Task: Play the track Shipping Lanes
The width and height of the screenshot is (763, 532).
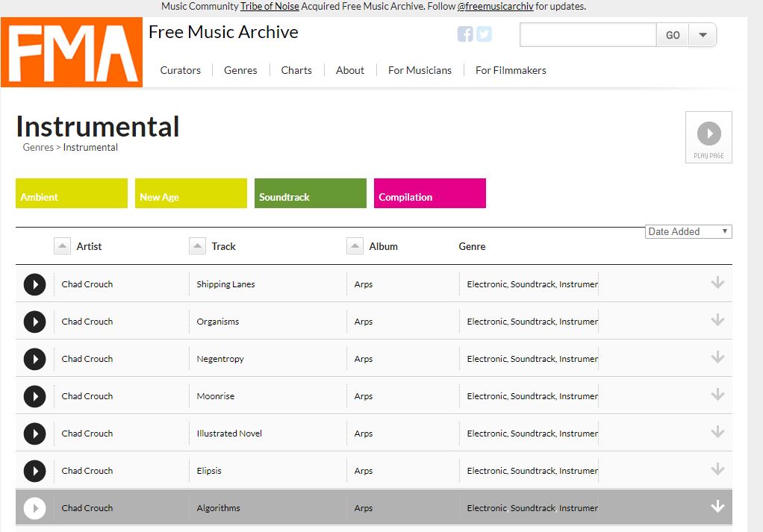Action: click(34, 284)
